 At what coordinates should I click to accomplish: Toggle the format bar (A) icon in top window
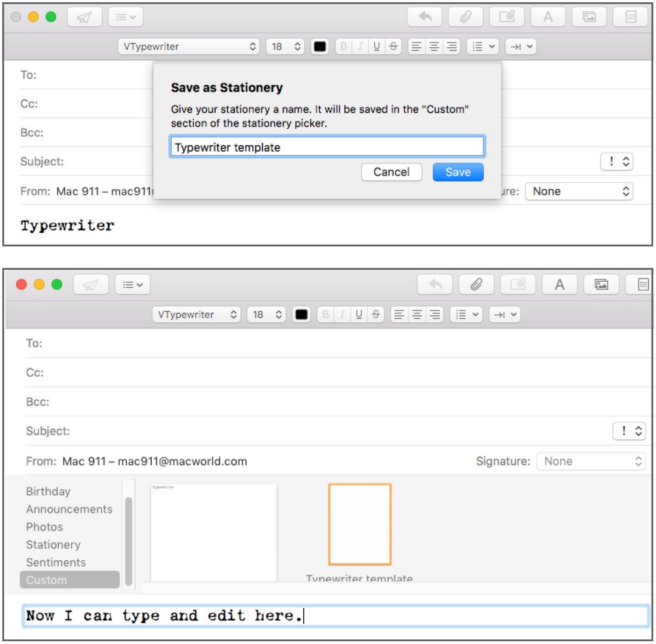coord(548,17)
